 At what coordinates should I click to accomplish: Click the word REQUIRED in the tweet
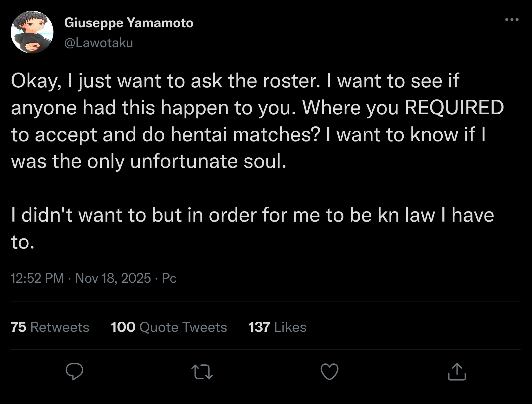pyautogui.click(x=454, y=107)
